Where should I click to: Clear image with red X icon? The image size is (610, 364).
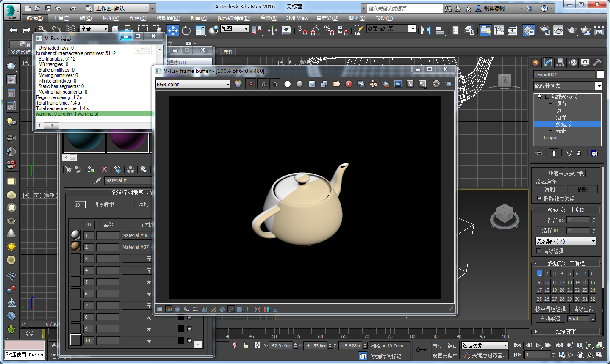(349, 84)
